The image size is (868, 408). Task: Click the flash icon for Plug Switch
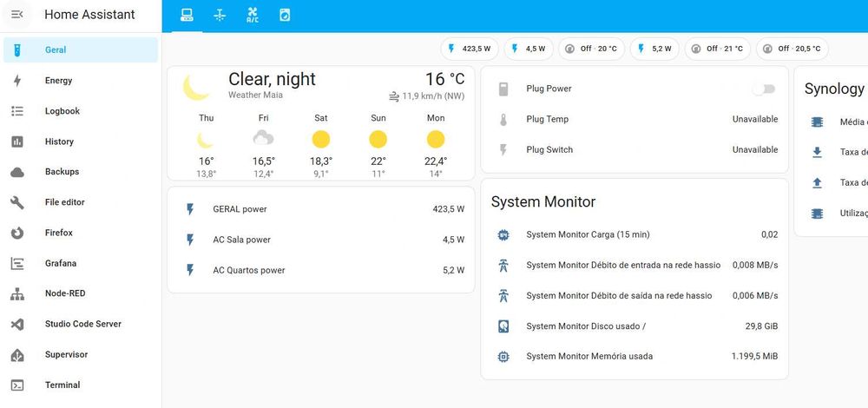[503, 149]
